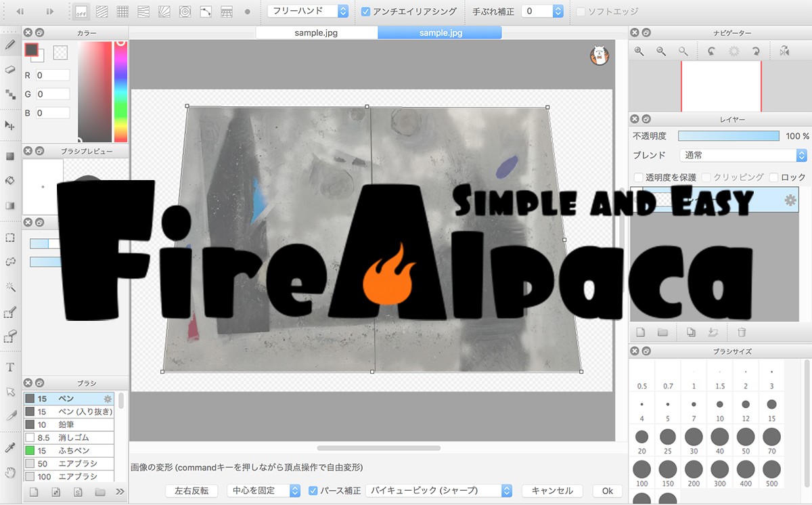Enable the ロック checkbox

tap(774, 177)
